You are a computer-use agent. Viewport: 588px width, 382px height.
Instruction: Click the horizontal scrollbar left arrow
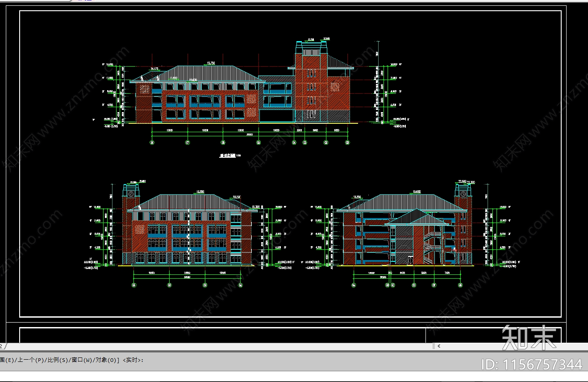(x=439, y=346)
